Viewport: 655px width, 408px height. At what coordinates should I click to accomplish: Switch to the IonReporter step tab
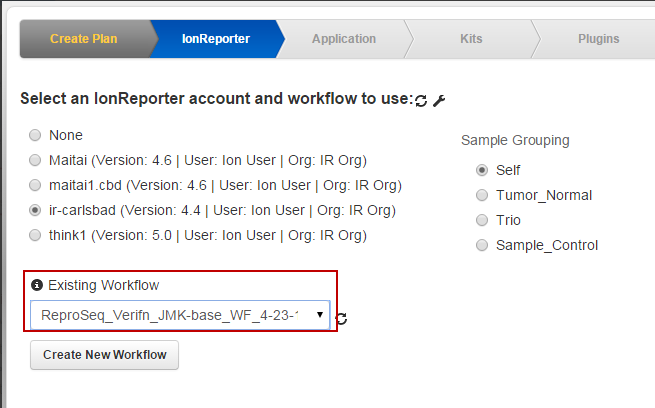point(215,39)
